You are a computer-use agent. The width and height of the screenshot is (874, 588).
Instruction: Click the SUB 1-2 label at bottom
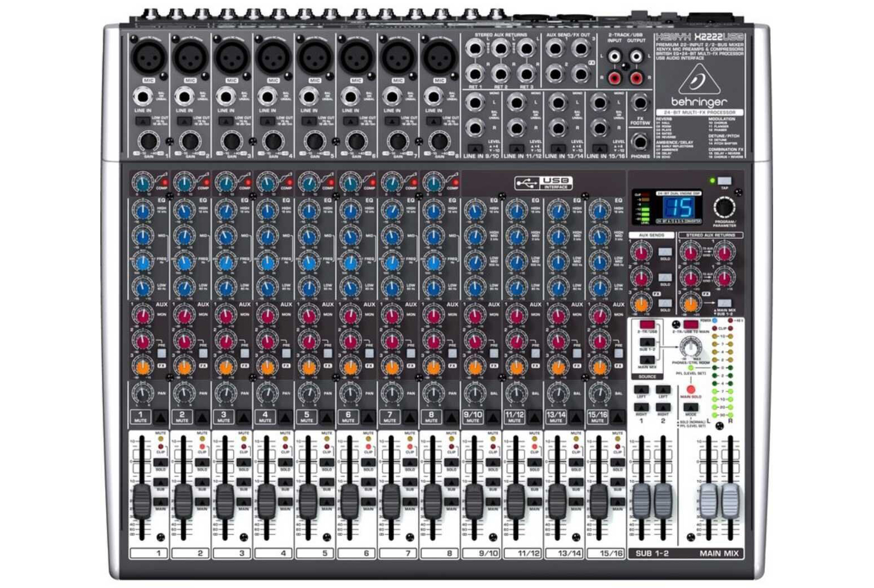[x=652, y=553]
